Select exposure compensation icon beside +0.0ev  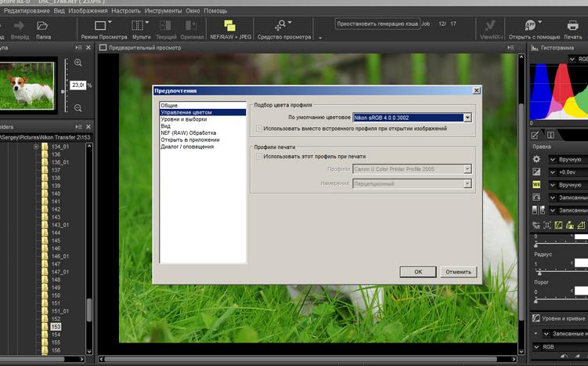pos(536,172)
